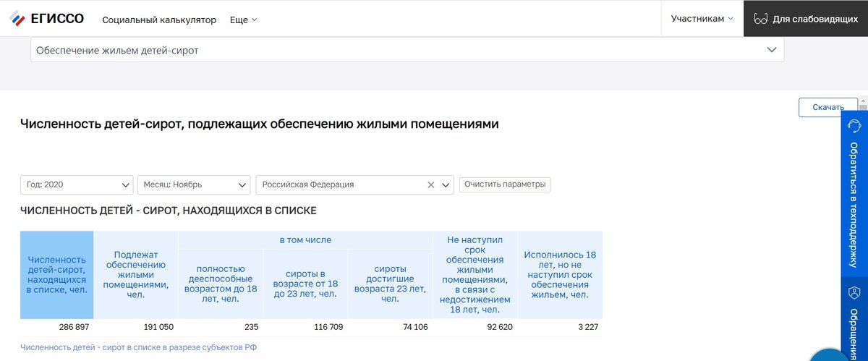Open the Месяц: Ноябрь dropdown
Viewport: 868px width, 361px height.
pyautogui.click(x=194, y=184)
